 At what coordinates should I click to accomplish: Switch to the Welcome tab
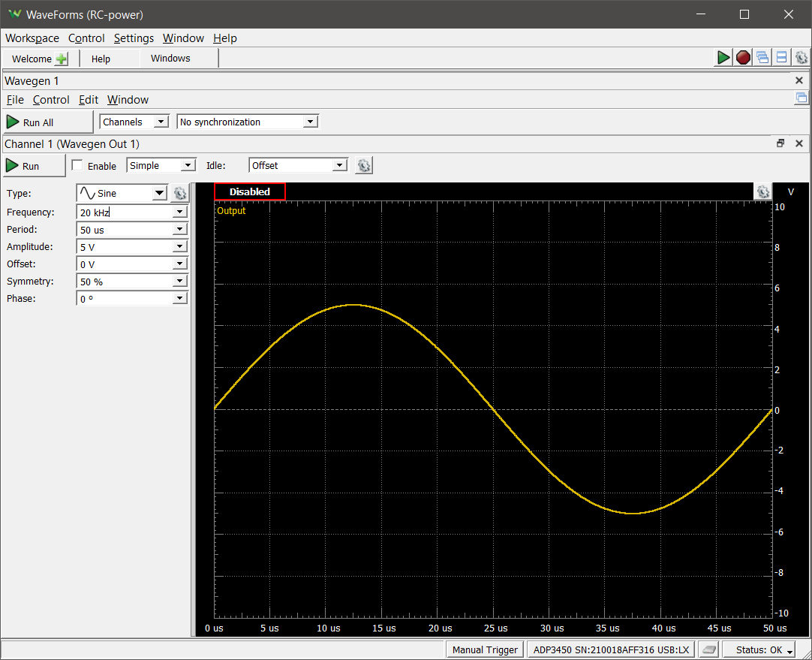(x=32, y=59)
